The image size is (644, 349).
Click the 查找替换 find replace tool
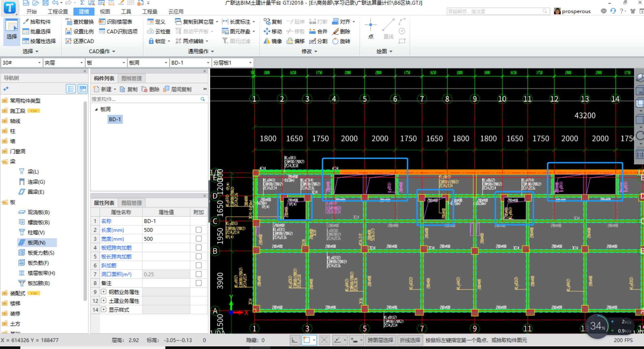tap(79, 22)
